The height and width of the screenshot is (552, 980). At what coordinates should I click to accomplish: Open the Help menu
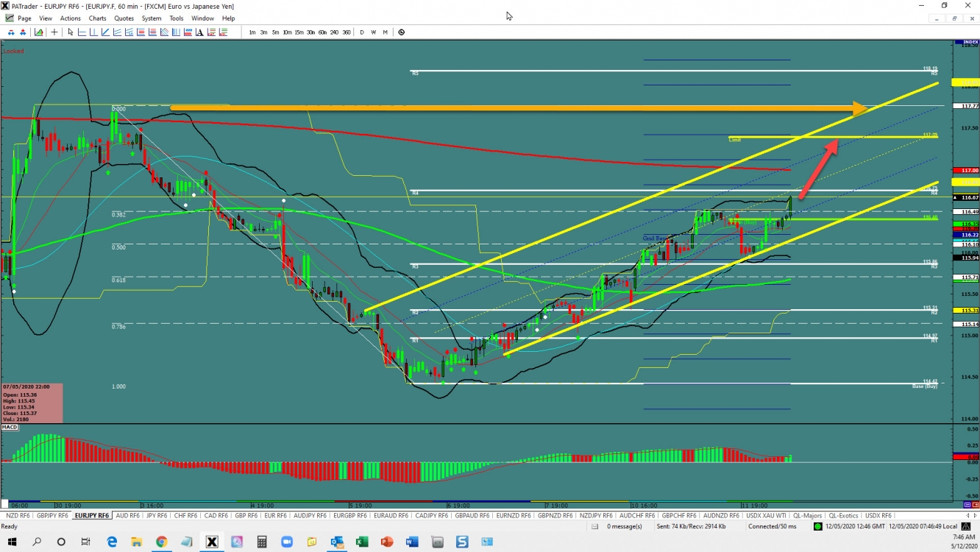point(228,18)
